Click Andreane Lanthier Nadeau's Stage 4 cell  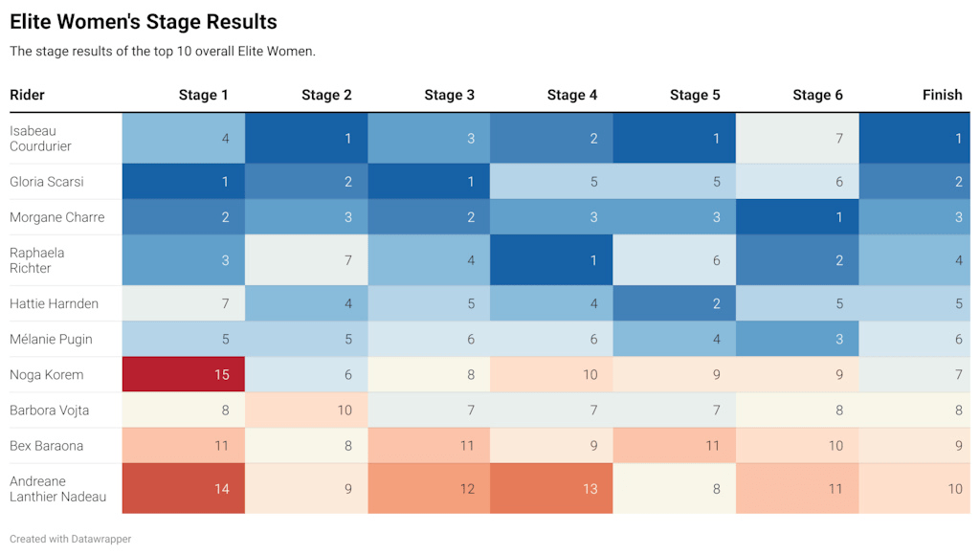pyautogui.click(x=551, y=489)
